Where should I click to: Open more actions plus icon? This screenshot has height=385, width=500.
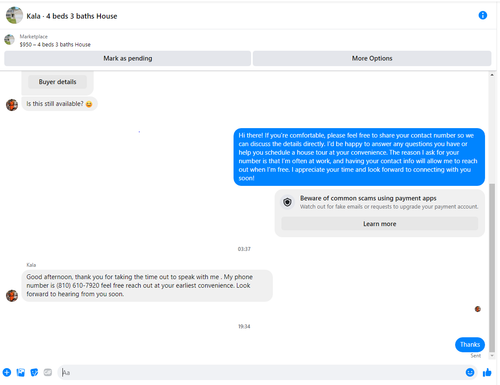(x=7, y=372)
